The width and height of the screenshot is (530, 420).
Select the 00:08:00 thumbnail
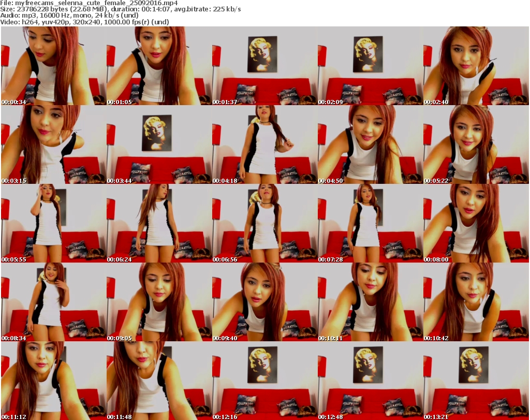(476, 224)
